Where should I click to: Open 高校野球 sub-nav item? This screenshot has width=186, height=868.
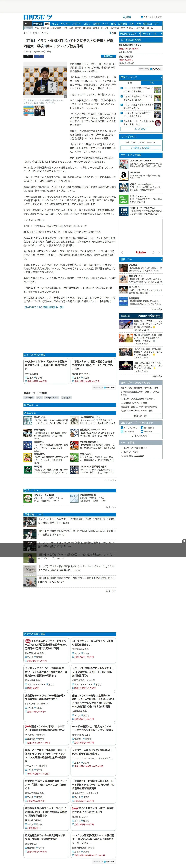pos(115,28)
